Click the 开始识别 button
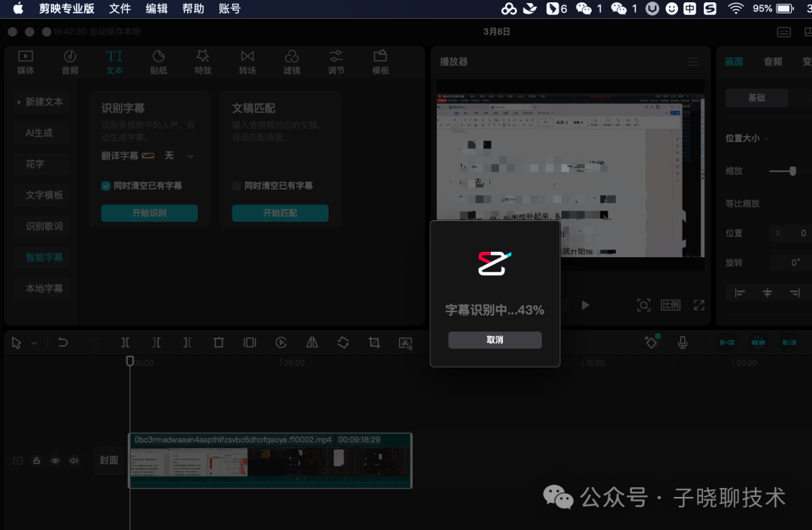This screenshot has width=812, height=530. click(x=149, y=214)
